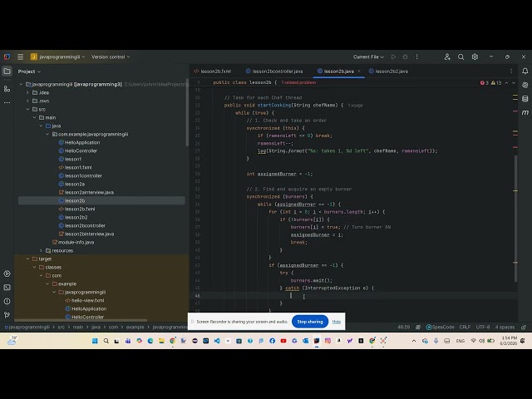Screen dimensions: 532x399
Task: Click Stop sharing button
Action: 310,322
